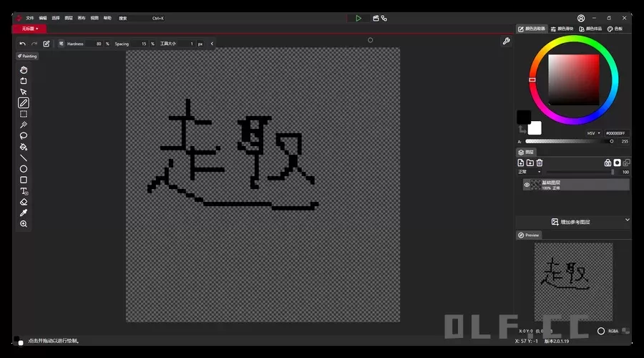
Task: Open the 正常 blend mode dropdown
Action: point(529,172)
